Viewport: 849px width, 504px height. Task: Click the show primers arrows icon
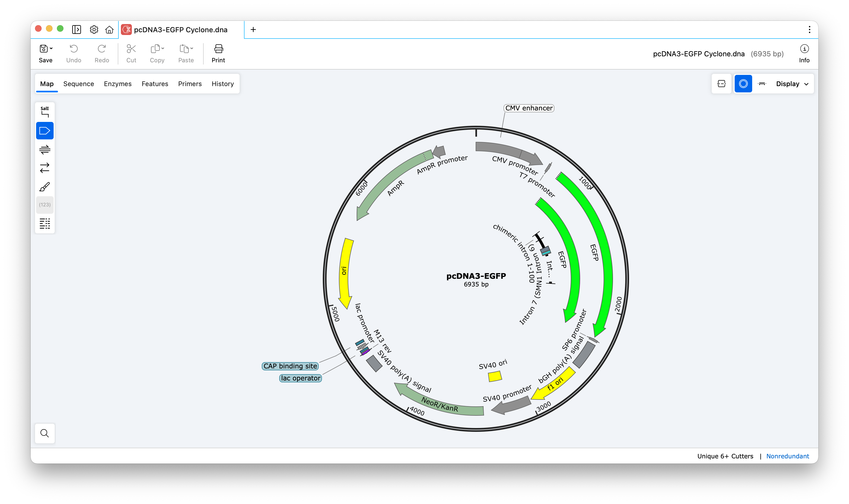point(45,150)
